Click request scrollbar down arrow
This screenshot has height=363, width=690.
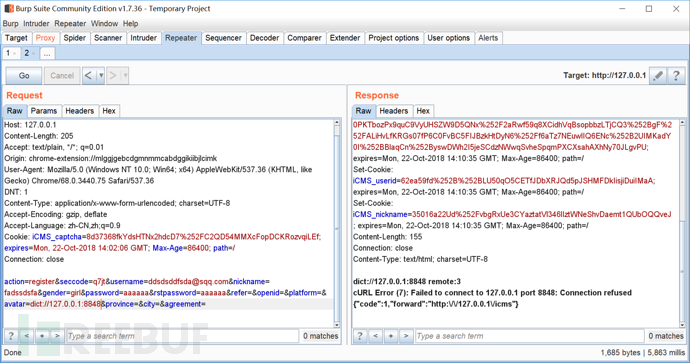tap(337, 325)
